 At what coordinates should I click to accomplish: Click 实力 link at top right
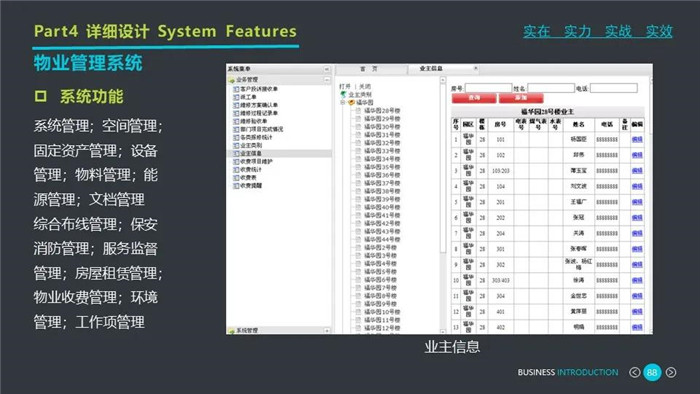tap(578, 31)
